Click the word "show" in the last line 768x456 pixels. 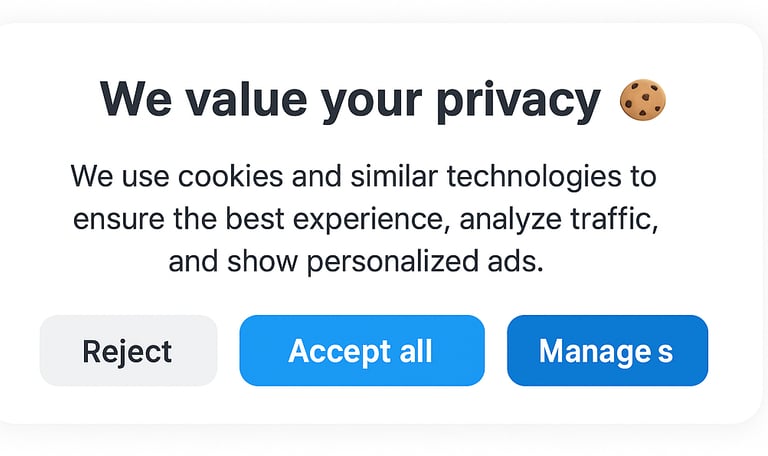(x=263, y=262)
